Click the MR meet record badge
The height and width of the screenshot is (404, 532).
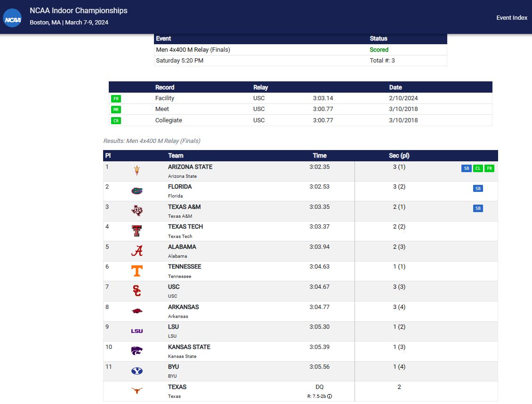click(116, 110)
